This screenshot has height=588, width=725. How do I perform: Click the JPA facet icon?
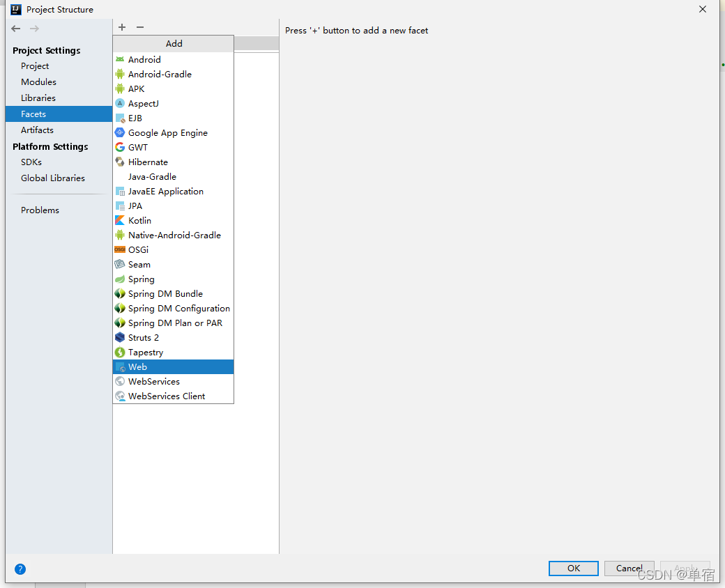(120, 206)
